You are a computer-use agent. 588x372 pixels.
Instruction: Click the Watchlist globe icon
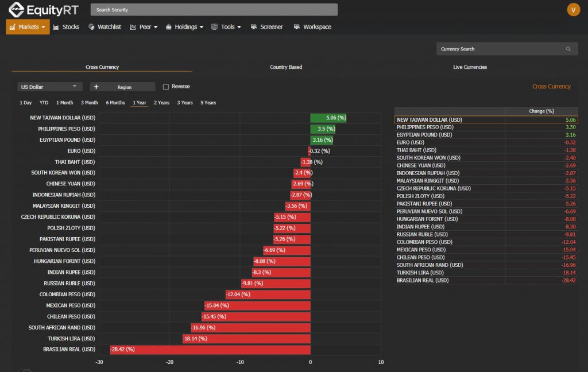tap(91, 27)
